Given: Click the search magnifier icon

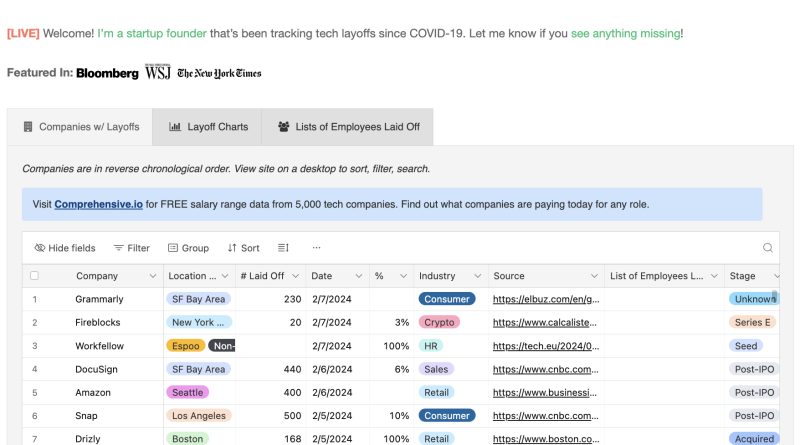Looking at the screenshot, I should click(x=767, y=248).
